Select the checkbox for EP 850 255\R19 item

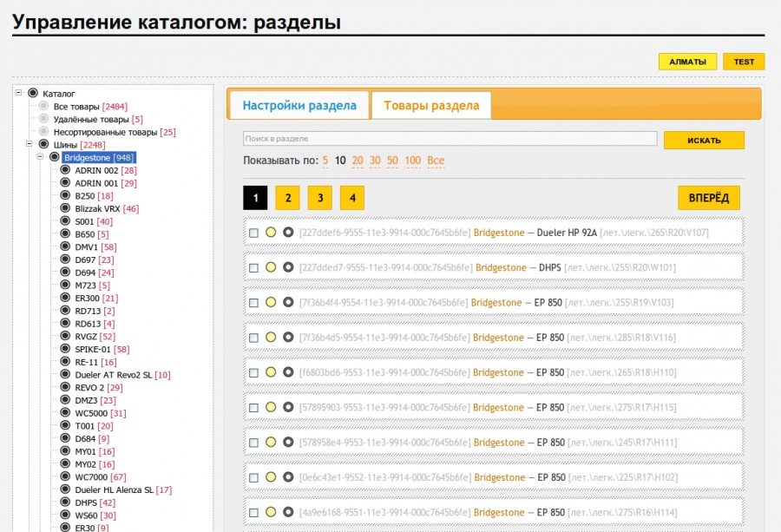[253, 303]
